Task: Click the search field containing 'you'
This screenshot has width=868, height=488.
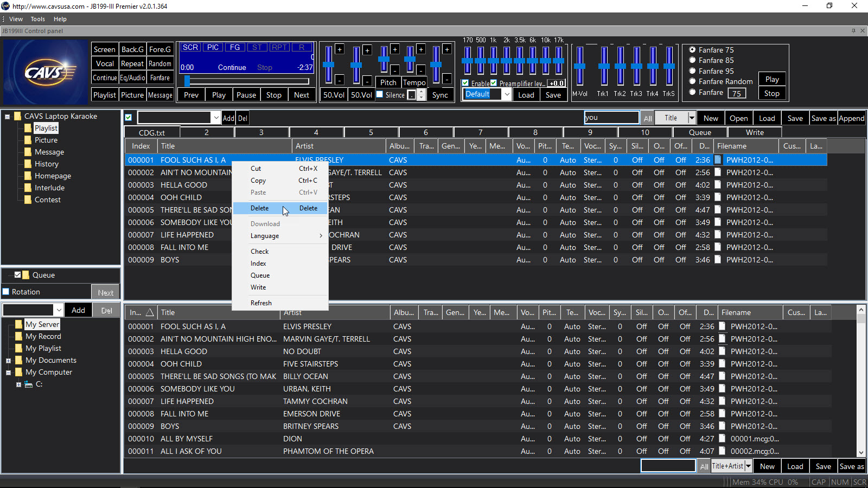Action: click(x=611, y=117)
